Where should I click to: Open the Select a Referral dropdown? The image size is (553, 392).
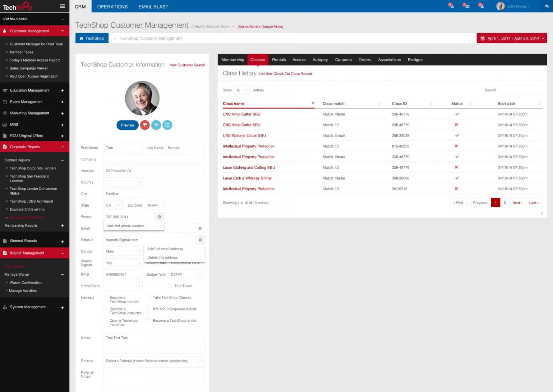point(154,361)
